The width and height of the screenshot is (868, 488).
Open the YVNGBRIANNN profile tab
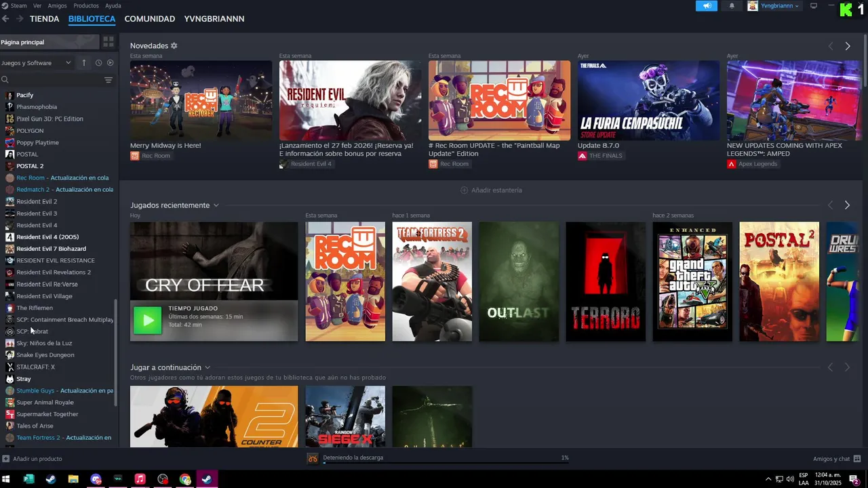click(214, 19)
